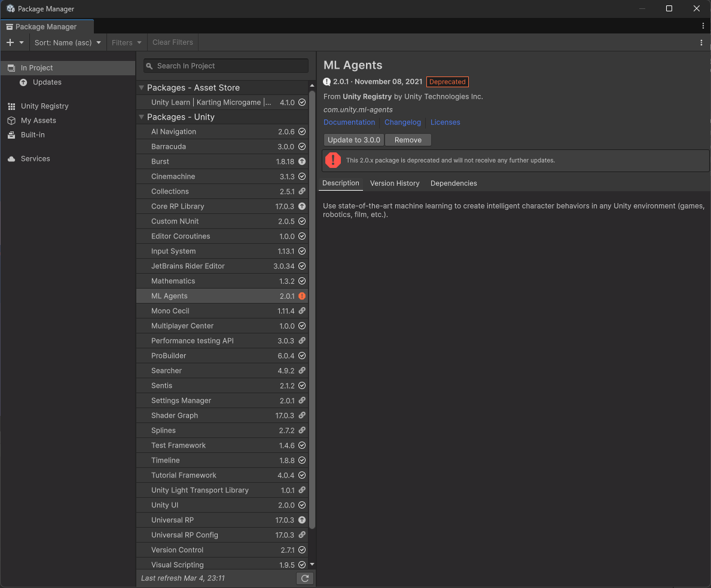Click the update arrow icon for Universal RP
711x588 pixels.
(x=302, y=520)
